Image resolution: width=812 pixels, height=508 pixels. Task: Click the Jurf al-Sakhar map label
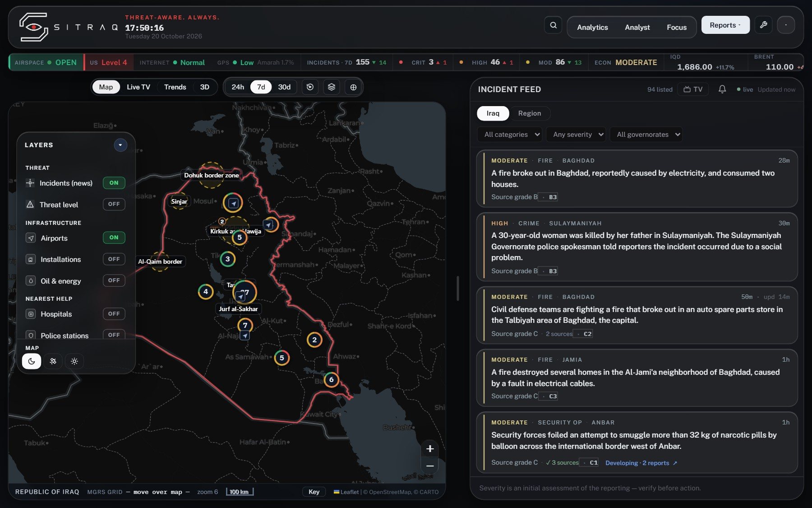pyautogui.click(x=238, y=309)
